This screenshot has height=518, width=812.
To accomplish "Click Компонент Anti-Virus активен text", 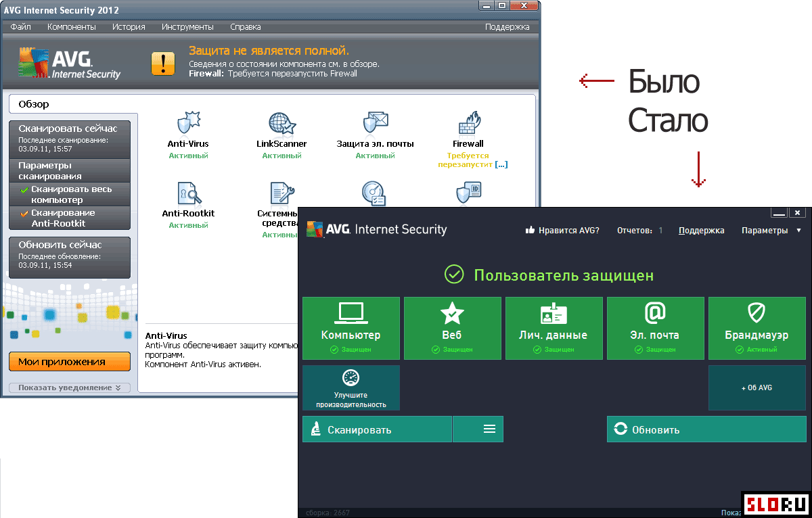I will pos(203,364).
